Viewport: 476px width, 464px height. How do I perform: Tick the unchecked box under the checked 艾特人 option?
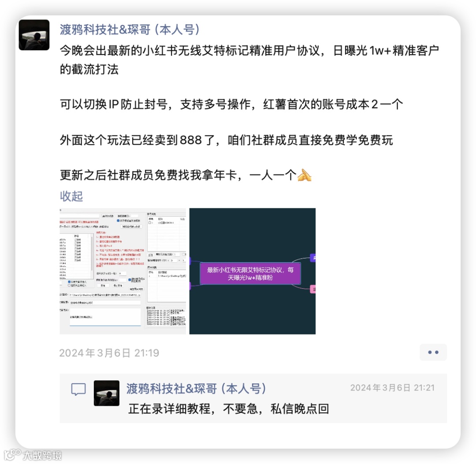(x=69, y=285)
